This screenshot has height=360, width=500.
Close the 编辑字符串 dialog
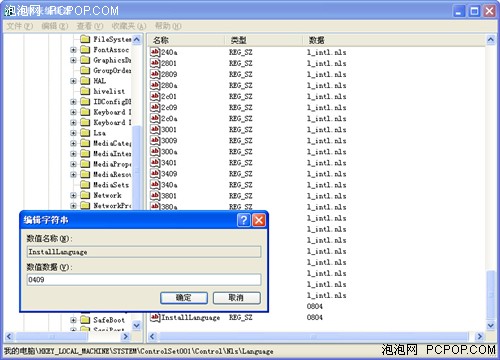click(259, 220)
